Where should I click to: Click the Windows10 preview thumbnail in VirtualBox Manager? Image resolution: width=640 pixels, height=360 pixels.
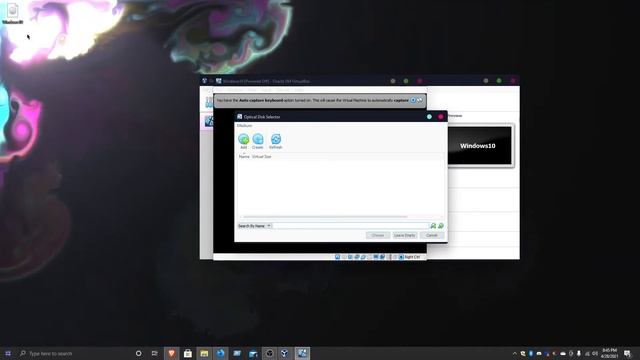(x=480, y=146)
